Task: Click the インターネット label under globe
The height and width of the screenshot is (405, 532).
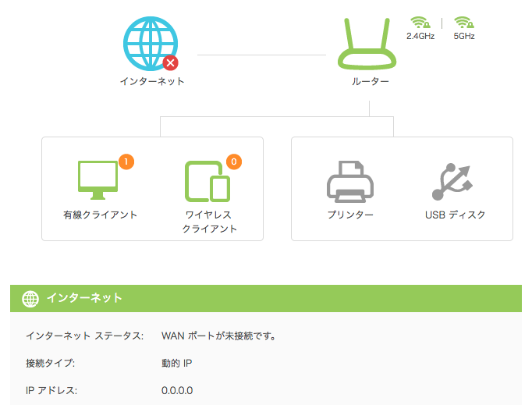Action: (x=152, y=81)
